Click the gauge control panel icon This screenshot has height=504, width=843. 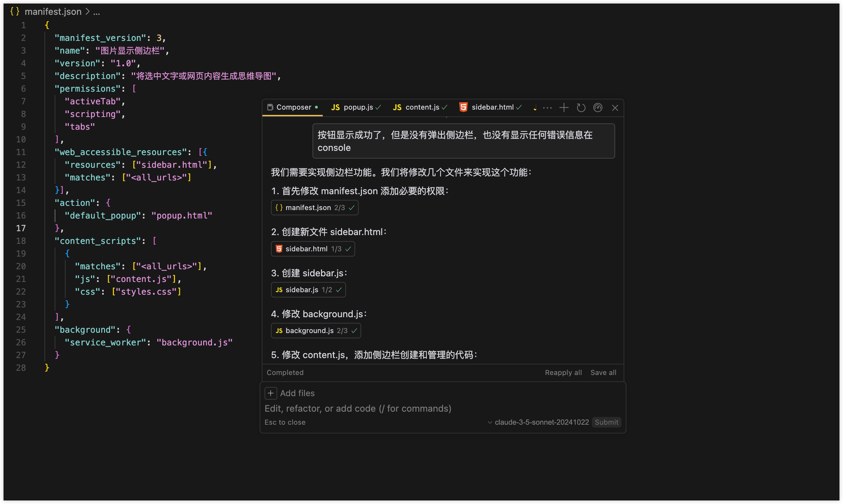598,107
